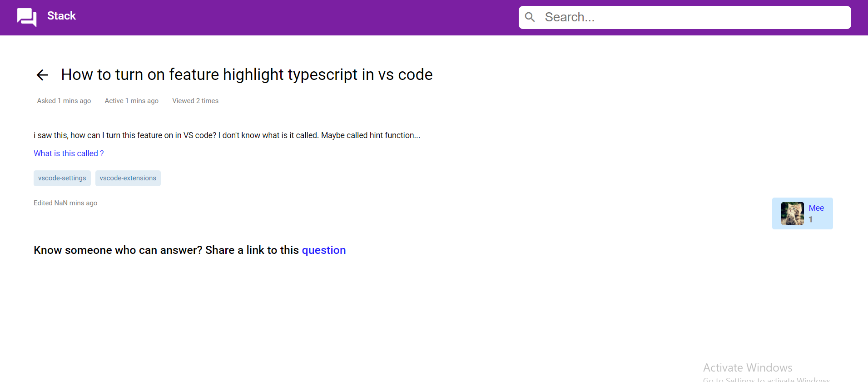The image size is (868, 382).
Task: Click the search magnifier icon
Action: (x=530, y=17)
